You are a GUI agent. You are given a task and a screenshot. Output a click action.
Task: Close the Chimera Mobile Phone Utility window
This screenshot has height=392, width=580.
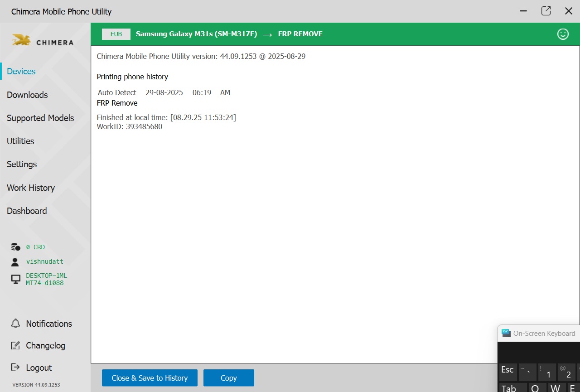click(x=569, y=11)
